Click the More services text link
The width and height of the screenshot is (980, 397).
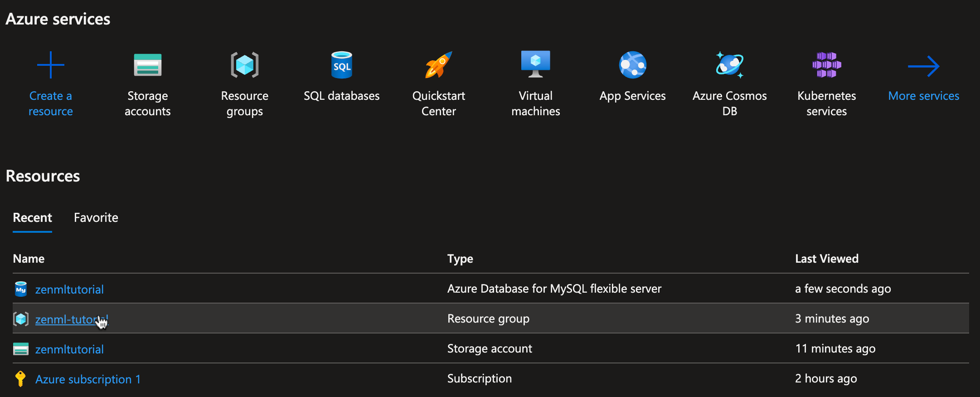pos(924,96)
